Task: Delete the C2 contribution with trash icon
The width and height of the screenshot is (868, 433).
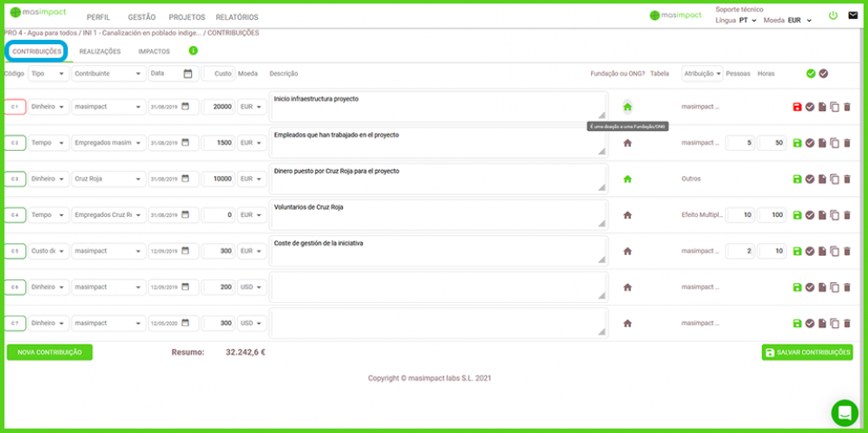Action: 847,143
